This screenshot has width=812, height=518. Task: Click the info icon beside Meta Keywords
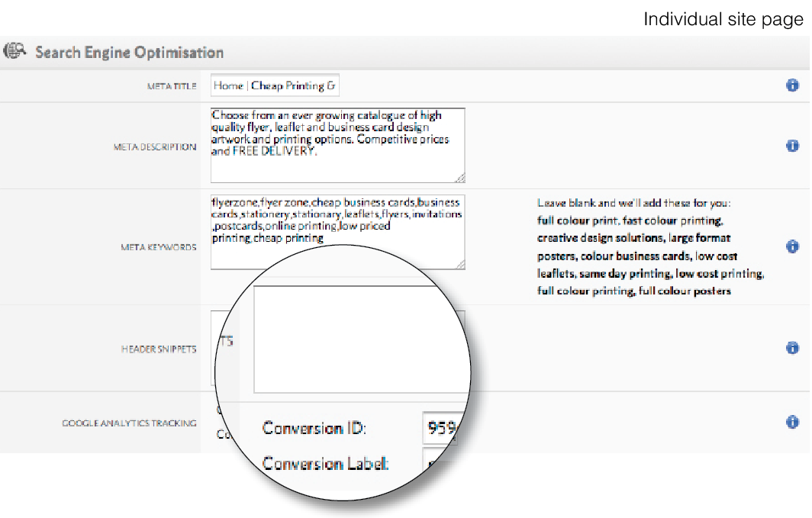794,246
